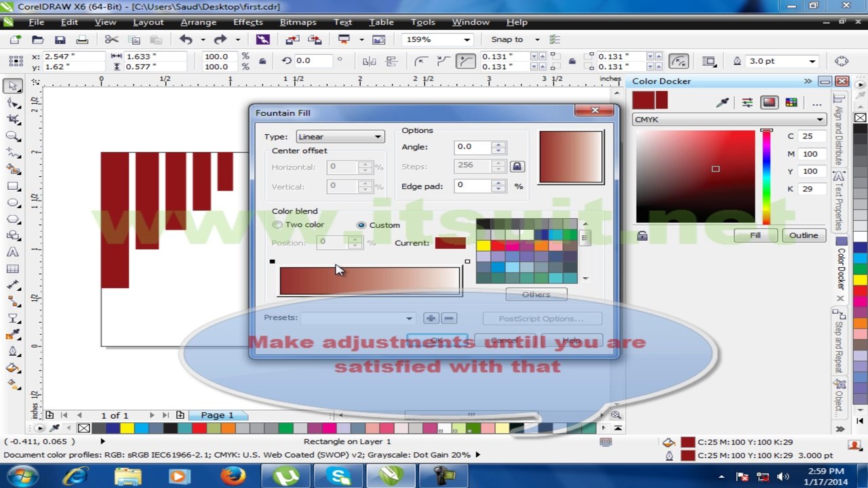Click the Fill button in Color Docker
868x488 pixels.
pos(755,235)
